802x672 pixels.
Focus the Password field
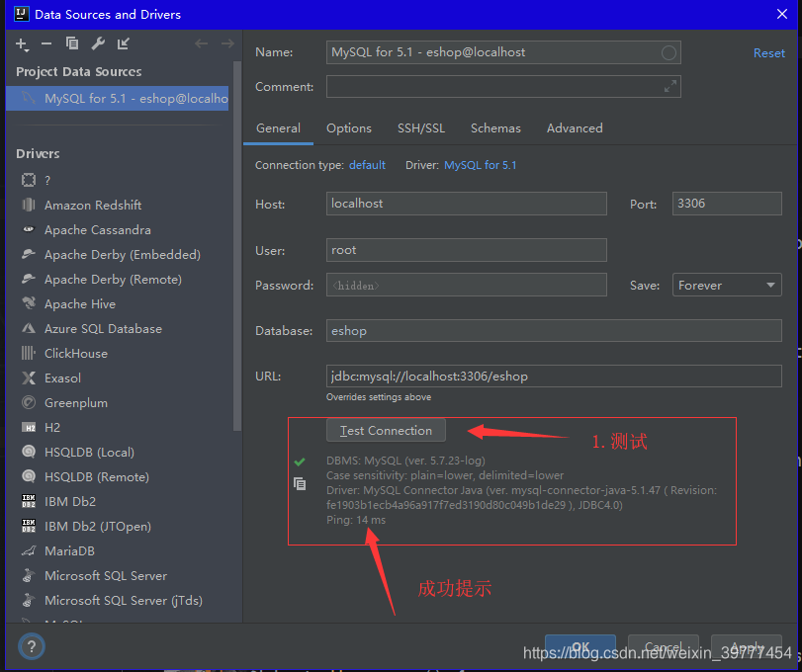tap(467, 285)
